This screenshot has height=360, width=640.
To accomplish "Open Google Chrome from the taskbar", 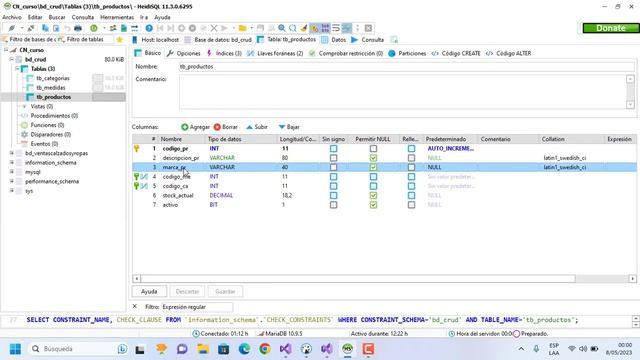I will [x=265, y=349].
